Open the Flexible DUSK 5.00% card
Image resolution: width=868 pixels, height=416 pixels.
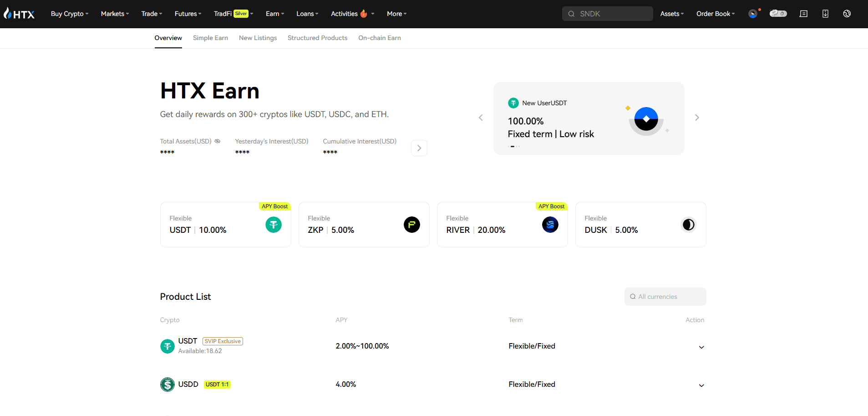click(641, 225)
